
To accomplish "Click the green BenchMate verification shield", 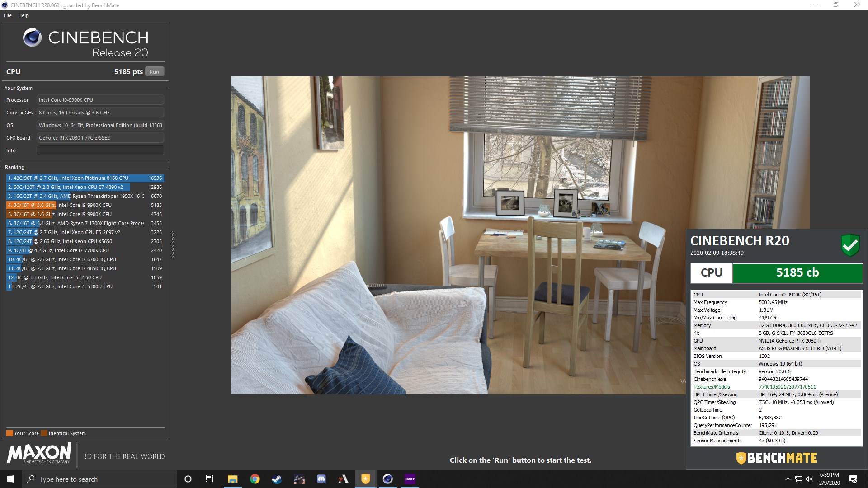I will tap(850, 245).
